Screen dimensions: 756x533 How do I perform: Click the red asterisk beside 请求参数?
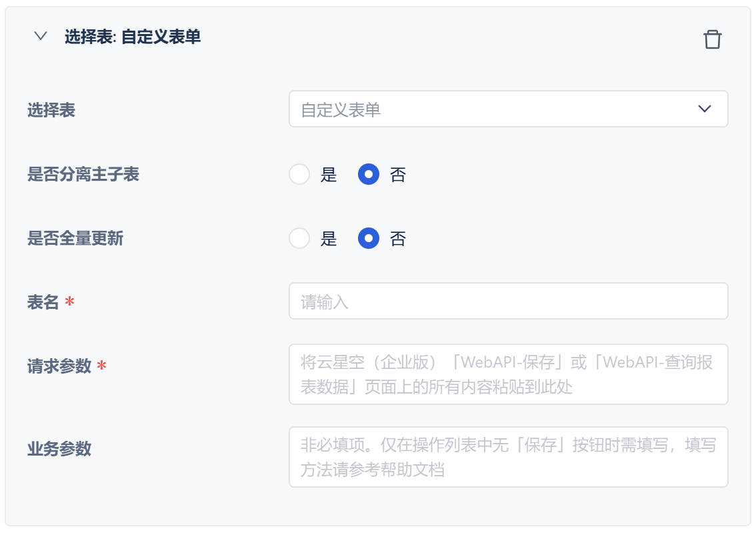(x=102, y=366)
